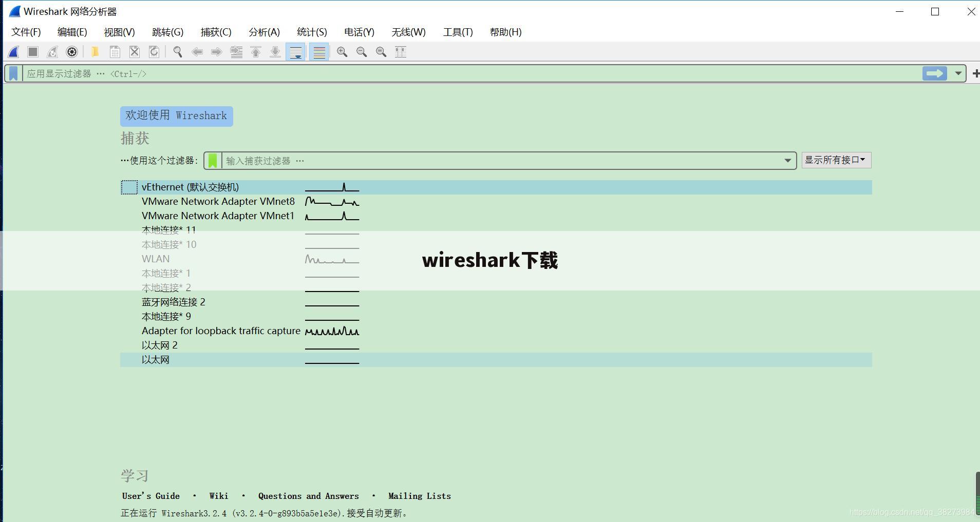980x522 pixels.
Task: Select the WLAN interface row
Action: tap(496, 259)
